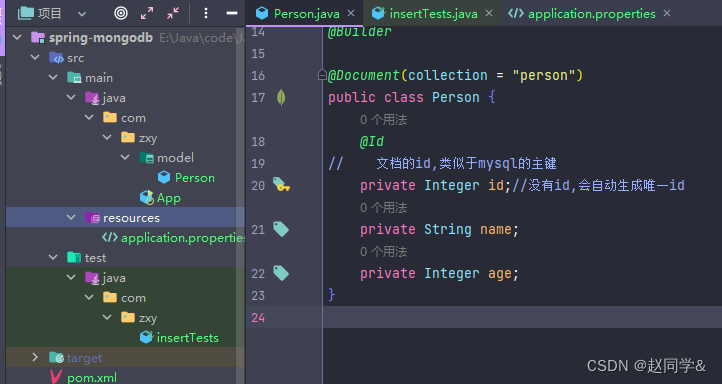Viewport: 722px width, 384px height.
Task: Collapse the test folder
Action: (53, 257)
